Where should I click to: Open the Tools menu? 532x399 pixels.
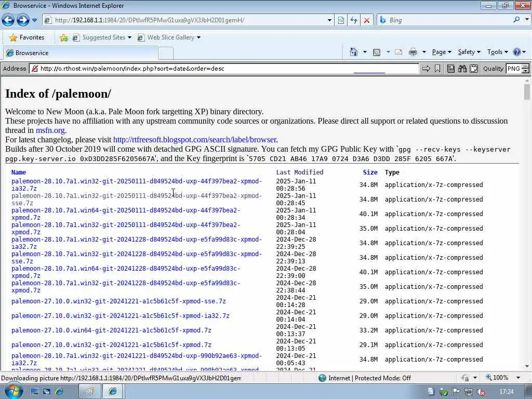tap(497, 52)
